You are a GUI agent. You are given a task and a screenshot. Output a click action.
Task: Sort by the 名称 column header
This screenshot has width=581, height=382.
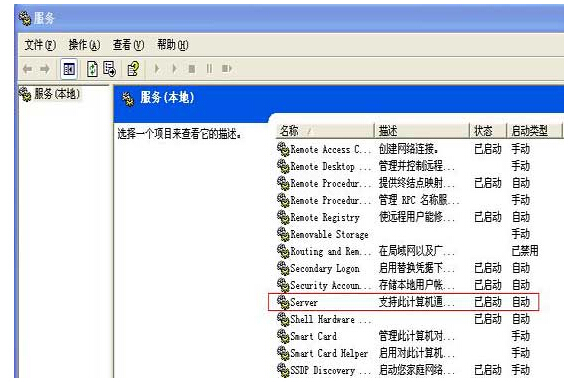325,131
